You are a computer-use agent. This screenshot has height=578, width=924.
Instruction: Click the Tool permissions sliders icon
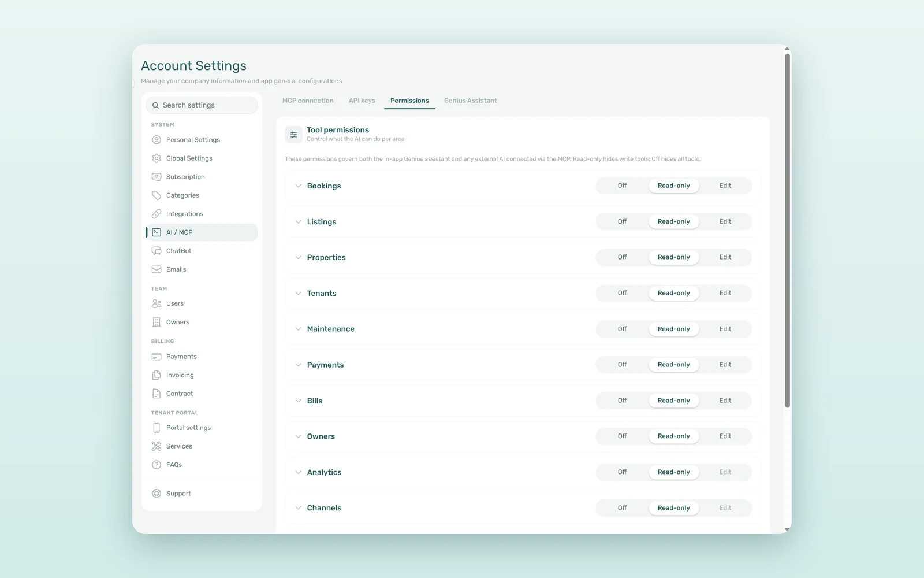[x=293, y=135]
